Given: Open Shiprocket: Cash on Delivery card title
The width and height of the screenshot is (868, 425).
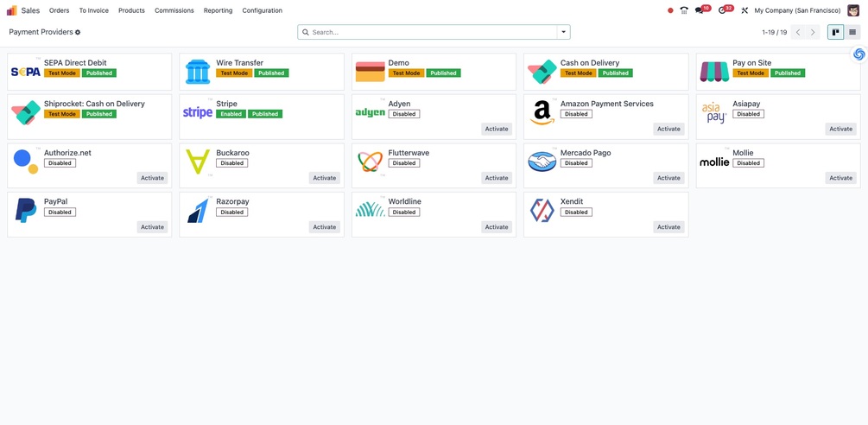Looking at the screenshot, I should (x=94, y=104).
